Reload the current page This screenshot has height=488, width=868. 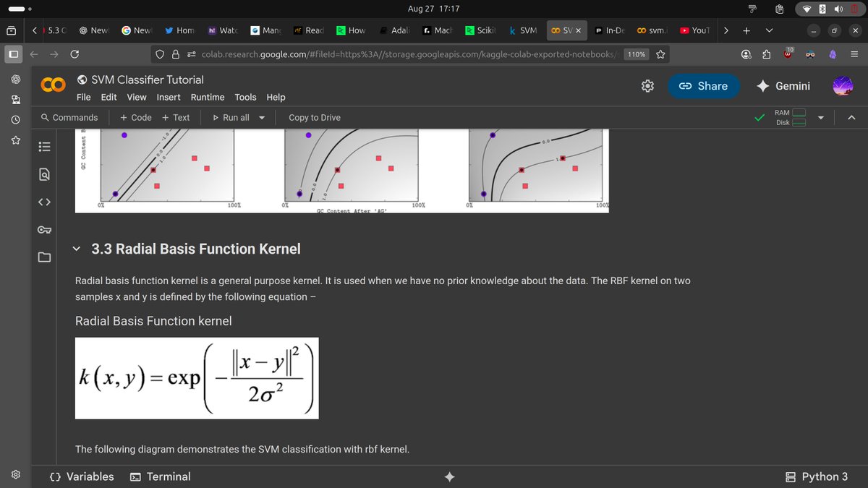pos(75,54)
